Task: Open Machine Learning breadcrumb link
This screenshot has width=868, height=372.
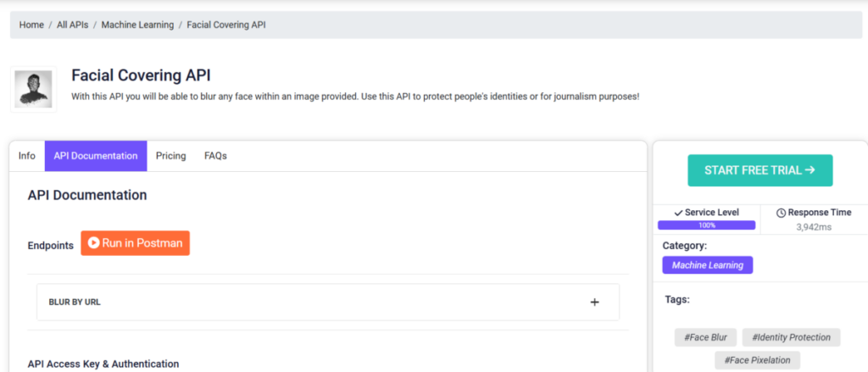Action: tap(137, 25)
